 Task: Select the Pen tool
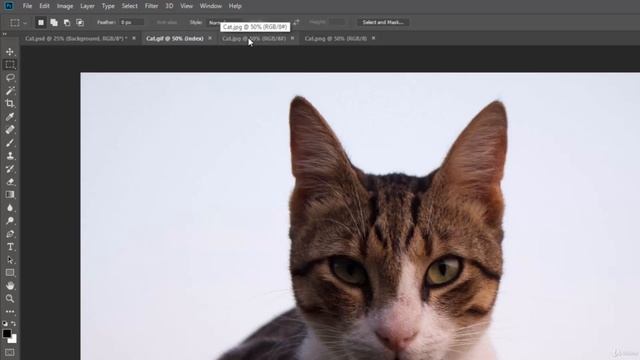click(10, 234)
